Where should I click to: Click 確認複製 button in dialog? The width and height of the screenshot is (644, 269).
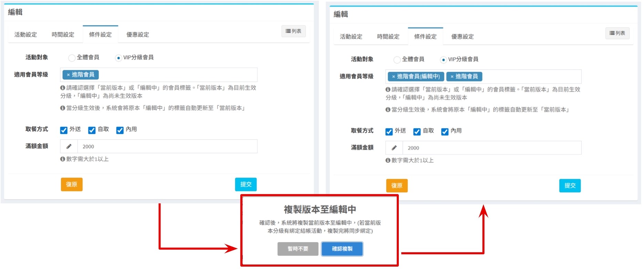pyautogui.click(x=342, y=249)
